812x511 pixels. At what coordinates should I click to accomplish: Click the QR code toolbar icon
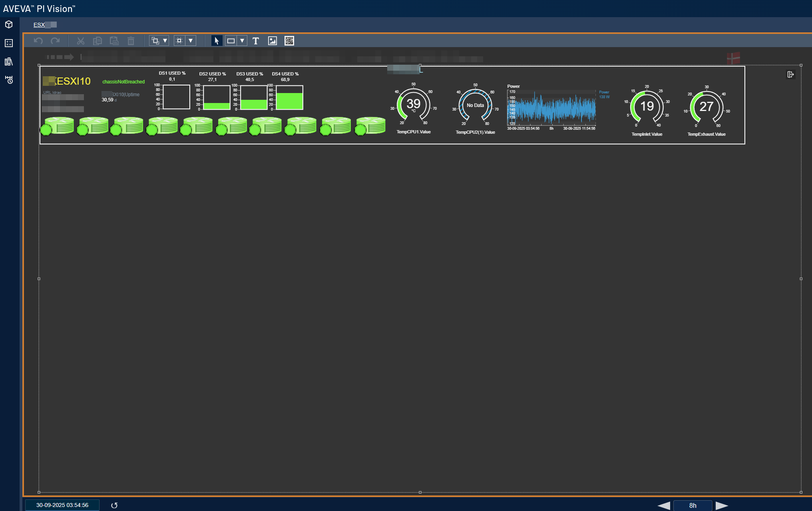(289, 41)
